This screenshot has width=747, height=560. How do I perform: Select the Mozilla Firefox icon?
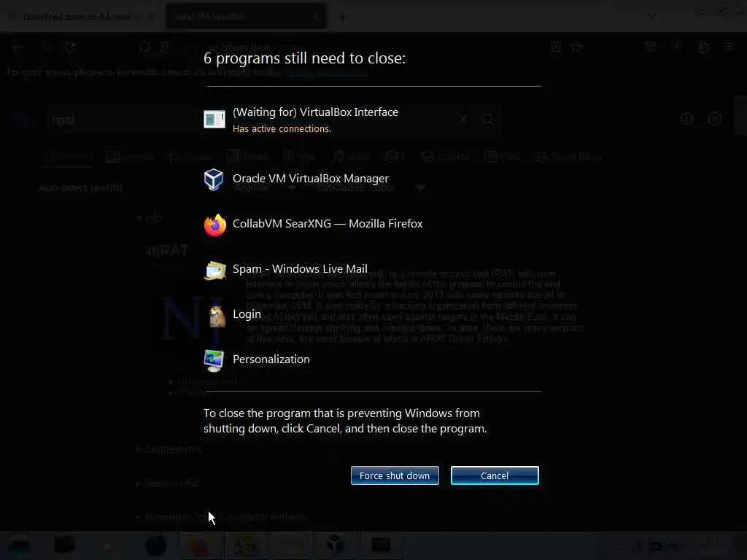pos(215,225)
